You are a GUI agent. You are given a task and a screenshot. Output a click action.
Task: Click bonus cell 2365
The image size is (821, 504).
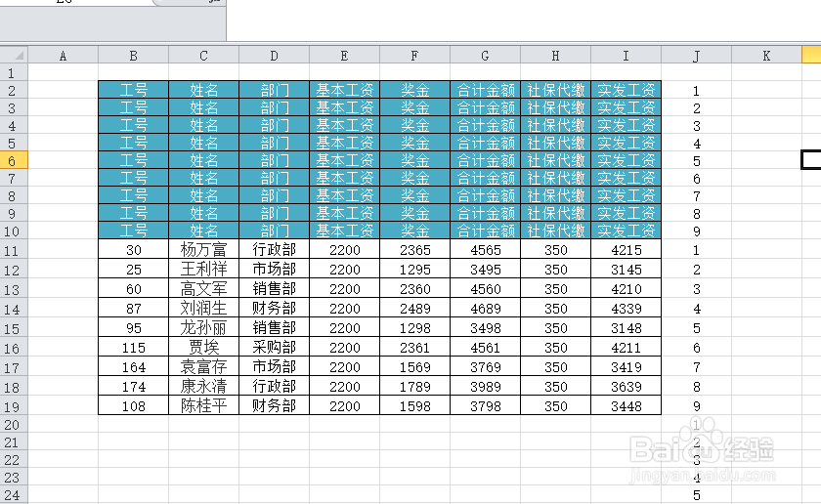pos(414,250)
